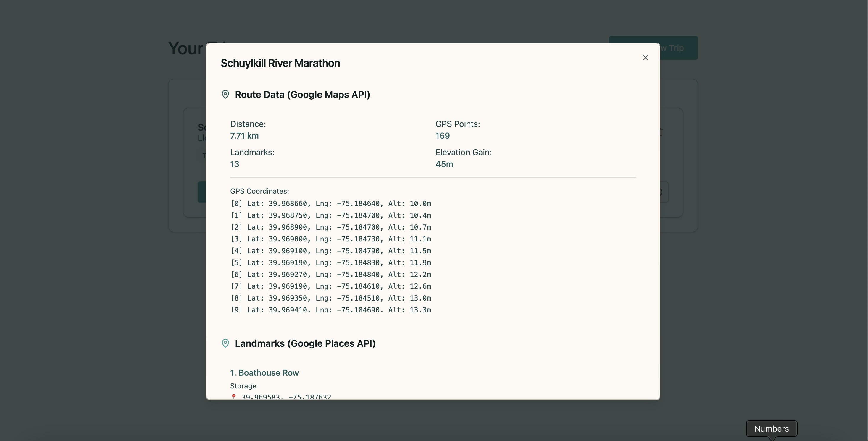This screenshot has width=868, height=441.
Task: Click the Landmarks count value 13
Action: pyautogui.click(x=235, y=164)
